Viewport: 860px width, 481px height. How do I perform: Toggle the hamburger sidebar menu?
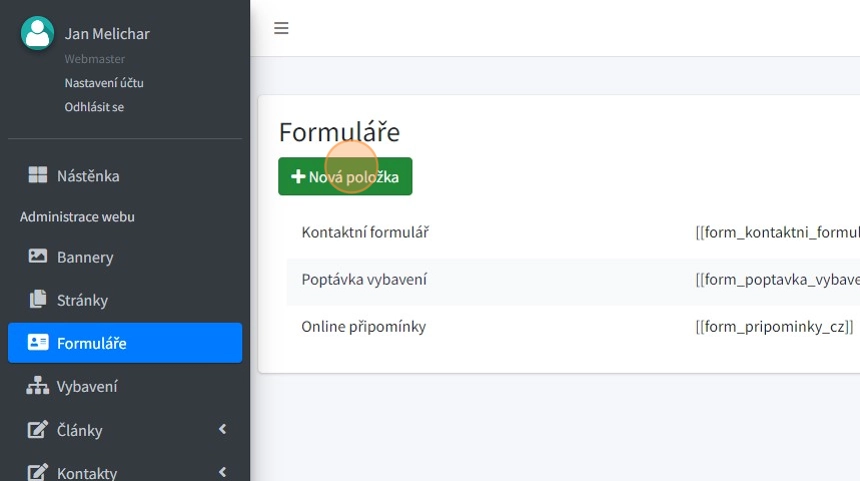281,28
